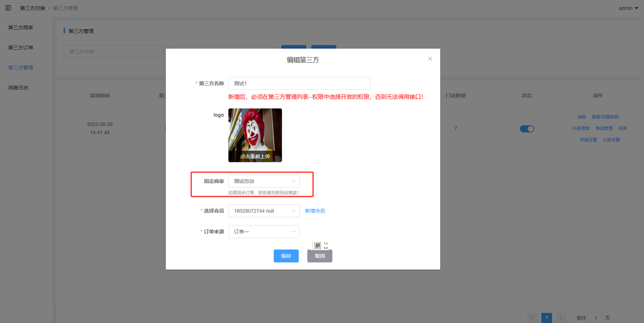The width and height of the screenshot is (644, 323).
Task: Open 存储设置 link in the table row
Action: (x=588, y=140)
